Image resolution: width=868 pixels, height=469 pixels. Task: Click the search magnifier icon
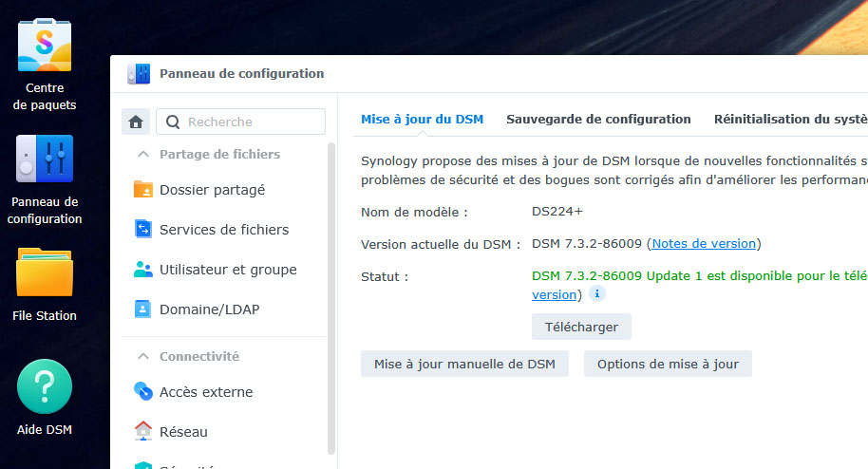coord(173,122)
